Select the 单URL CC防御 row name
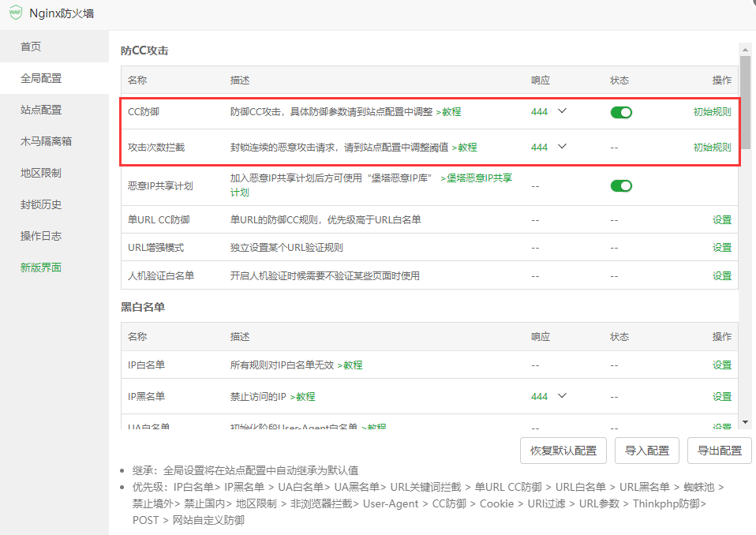756x535 pixels. pos(159,220)
